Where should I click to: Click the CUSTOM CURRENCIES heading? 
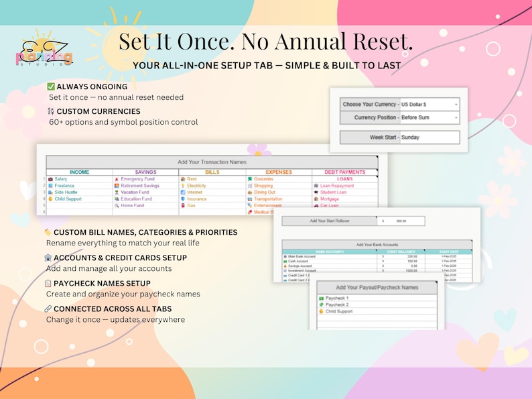point(98,111)
